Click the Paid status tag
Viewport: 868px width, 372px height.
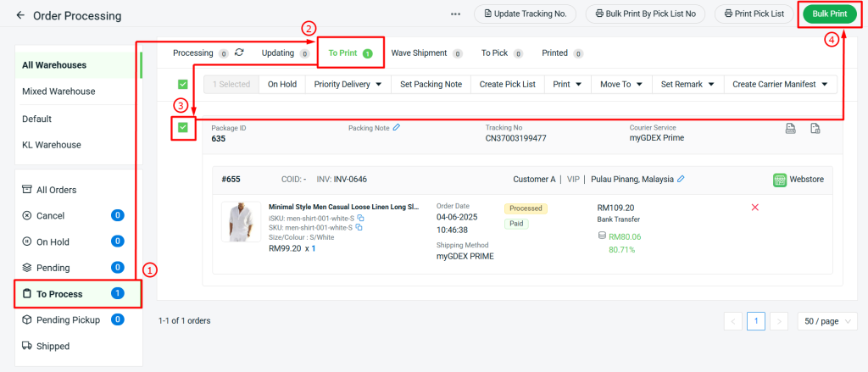[516, 224]
